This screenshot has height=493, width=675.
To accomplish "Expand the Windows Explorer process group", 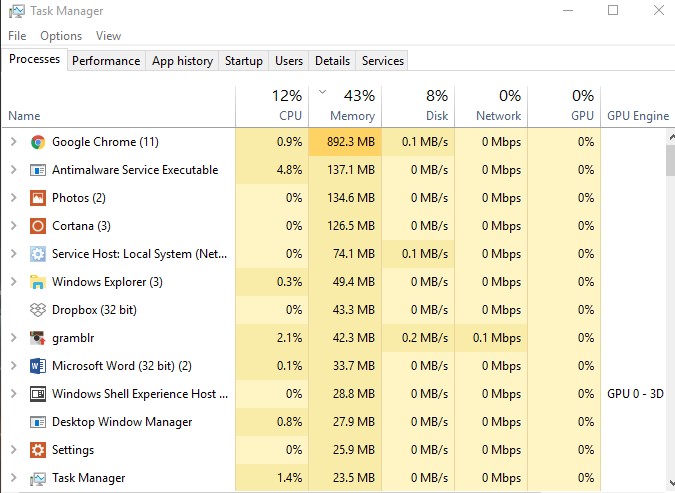I will coord(13,282).
